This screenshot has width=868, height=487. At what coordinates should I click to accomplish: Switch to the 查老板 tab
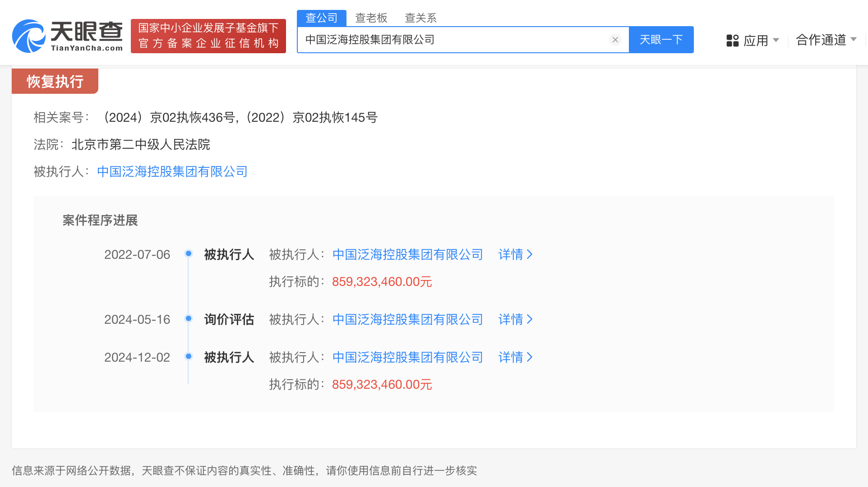click(x=371, y=18)
